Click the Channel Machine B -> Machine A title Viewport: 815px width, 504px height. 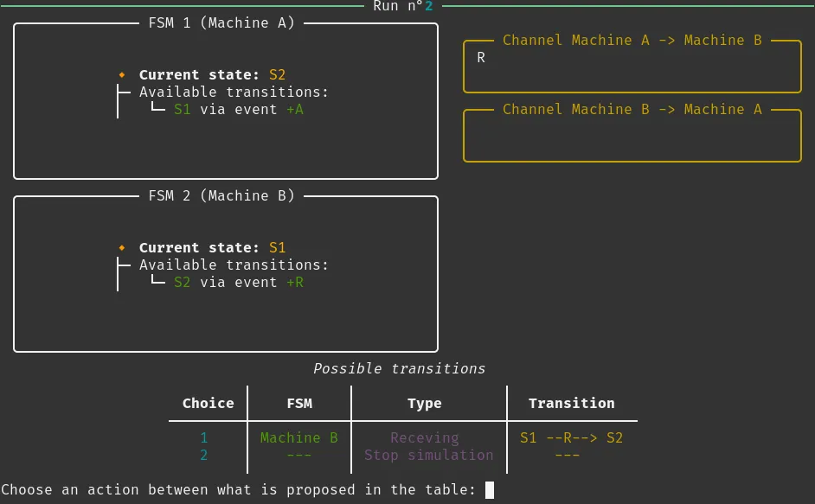pos(632,110)
